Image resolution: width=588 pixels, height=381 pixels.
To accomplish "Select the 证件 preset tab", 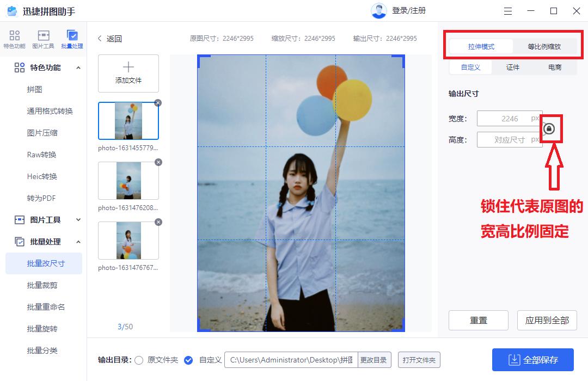I will [x=513, y=67].
